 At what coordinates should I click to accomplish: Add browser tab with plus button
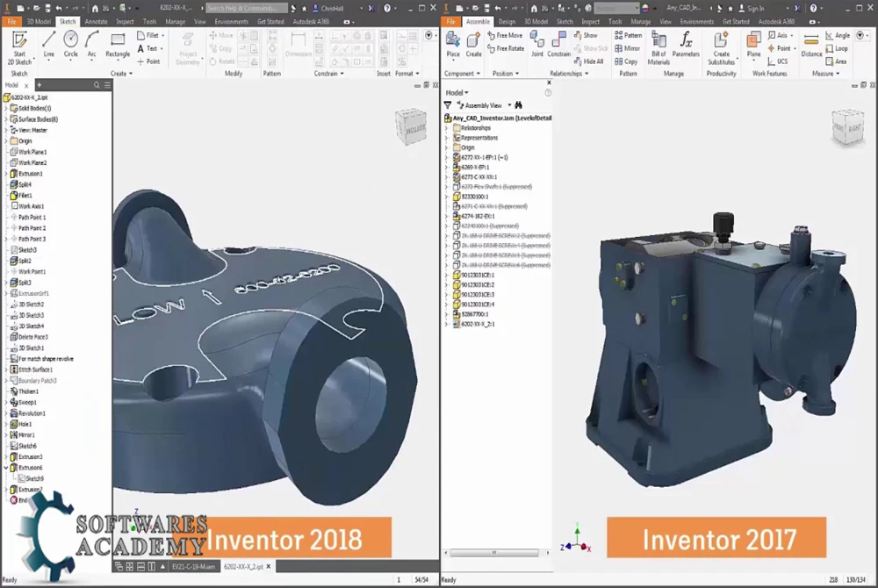[x=40, y=85]
